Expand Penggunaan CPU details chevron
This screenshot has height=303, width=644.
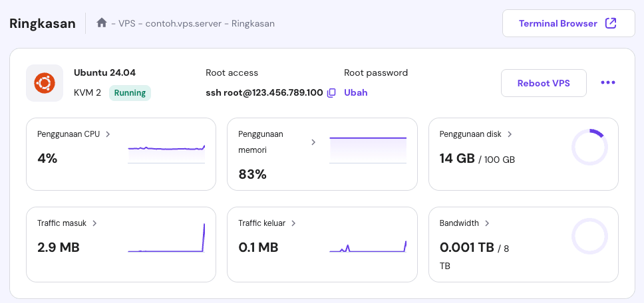(108, 134)
